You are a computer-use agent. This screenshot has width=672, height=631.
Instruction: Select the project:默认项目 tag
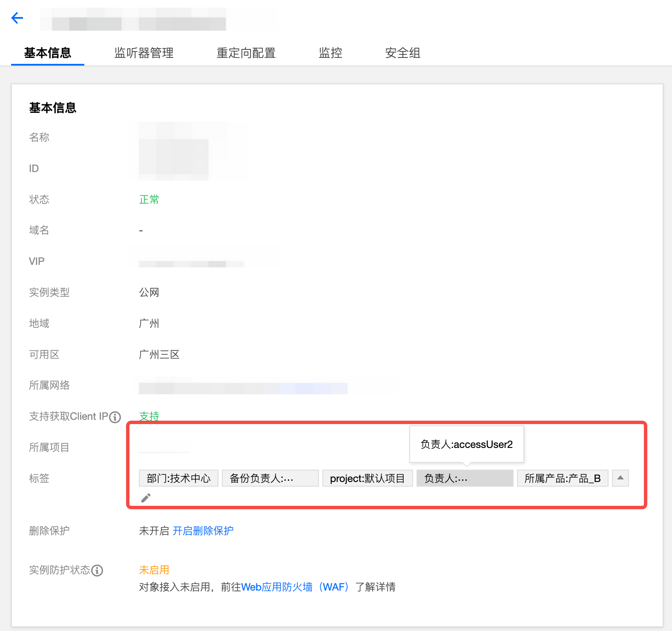[x=367, y=479]
